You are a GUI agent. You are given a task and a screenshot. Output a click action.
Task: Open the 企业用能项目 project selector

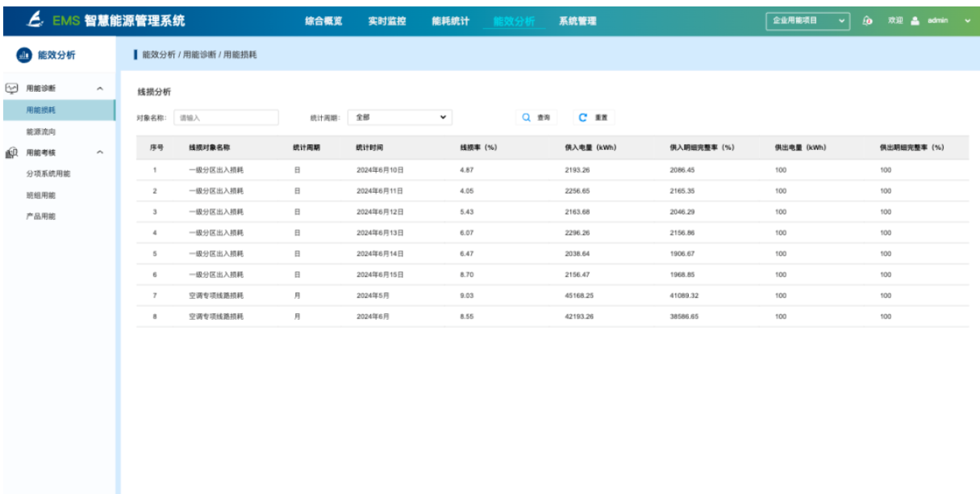point(807,20)
